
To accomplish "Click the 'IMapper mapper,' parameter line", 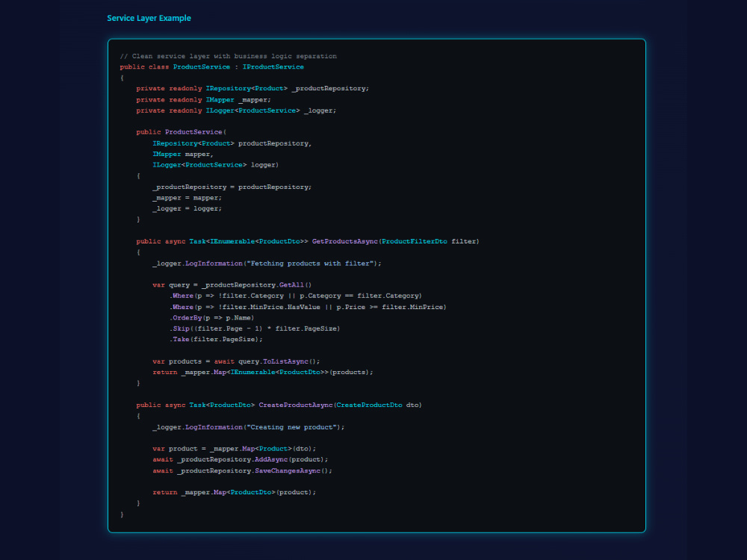I will click(x=183, y=155).
